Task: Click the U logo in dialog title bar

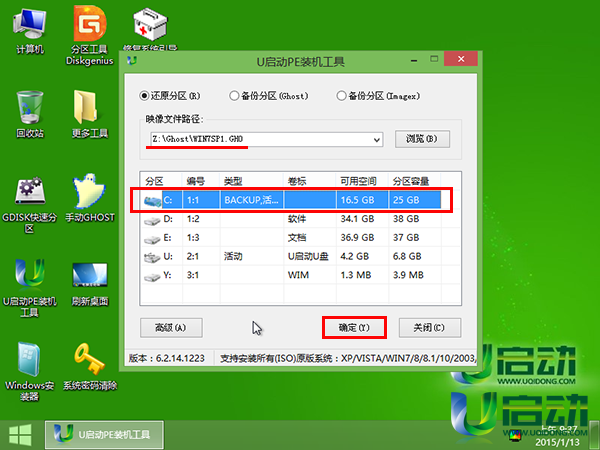Action: (132, 60)
